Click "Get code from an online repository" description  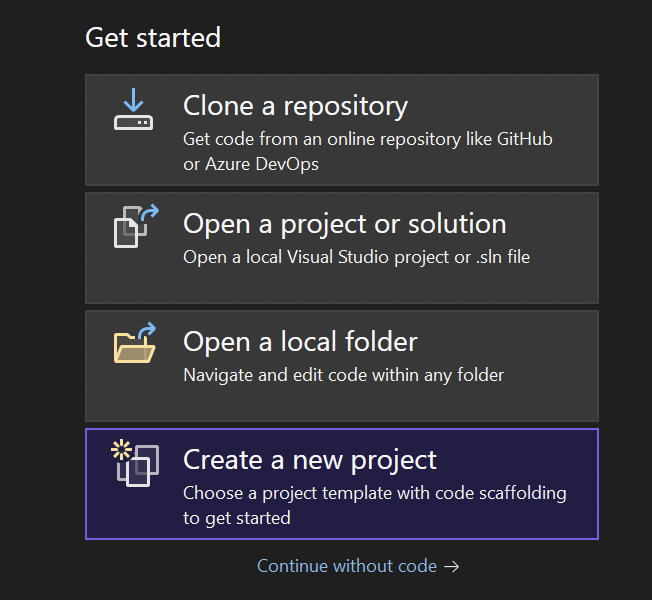pos(367,139)
